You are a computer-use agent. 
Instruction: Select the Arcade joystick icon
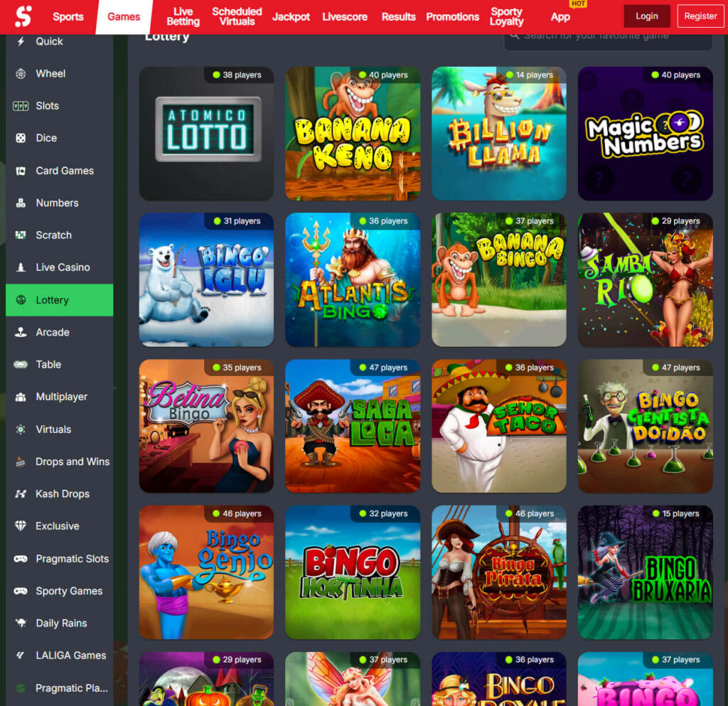tap(21, 332)
